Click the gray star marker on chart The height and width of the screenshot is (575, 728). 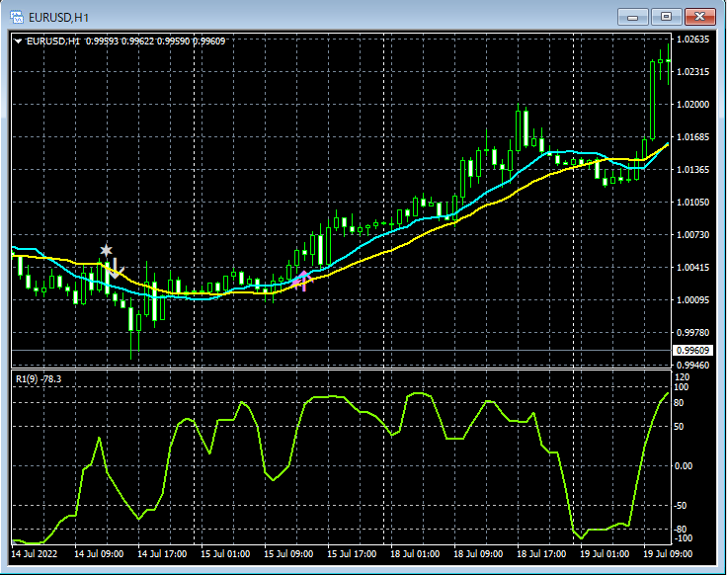107,251
